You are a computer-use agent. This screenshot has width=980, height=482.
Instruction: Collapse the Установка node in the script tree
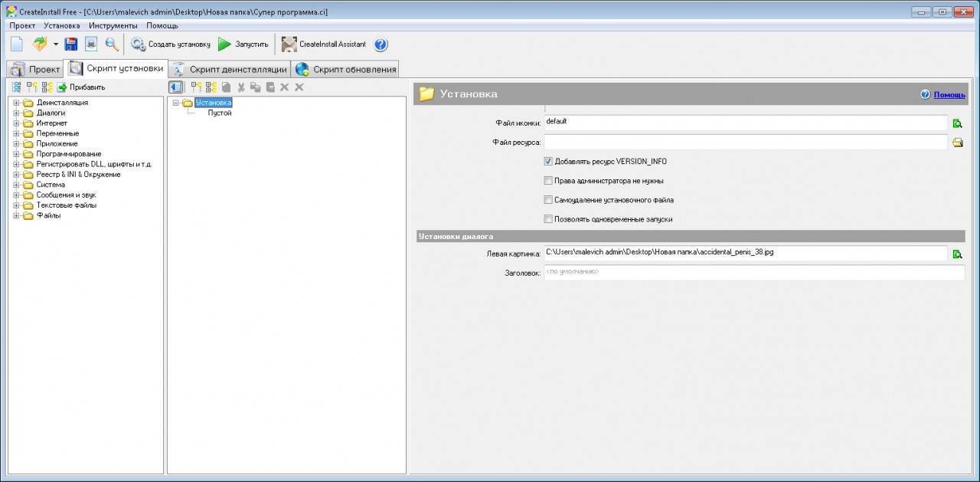pyautogui.click(x=176, y=103)
